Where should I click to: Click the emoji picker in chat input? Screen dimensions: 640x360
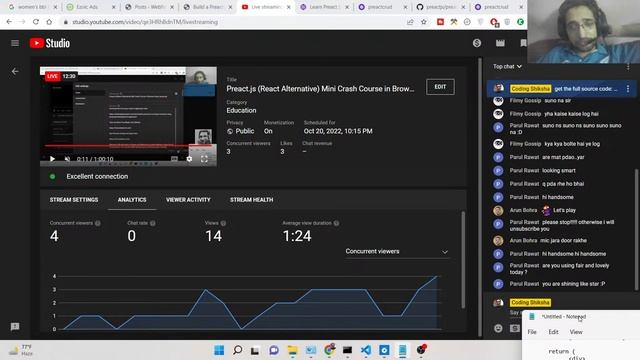tap(498, 328)
